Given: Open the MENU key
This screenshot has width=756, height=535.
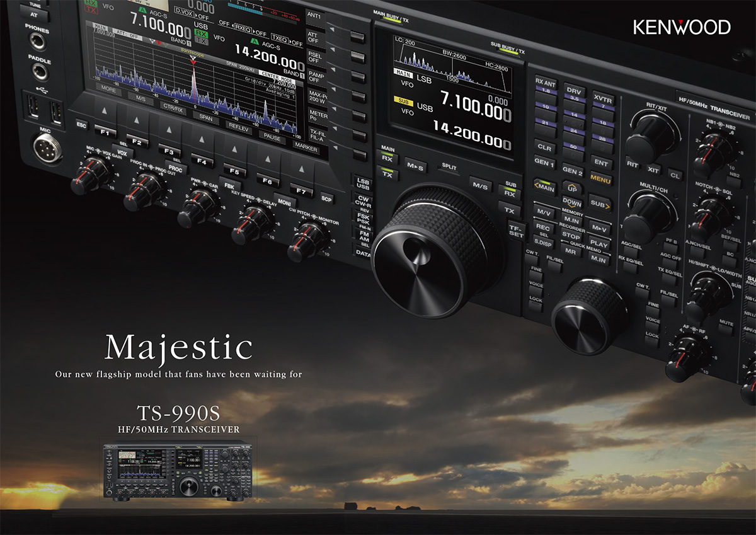Looking at the screenshot, I should click(x=600, y=178).
